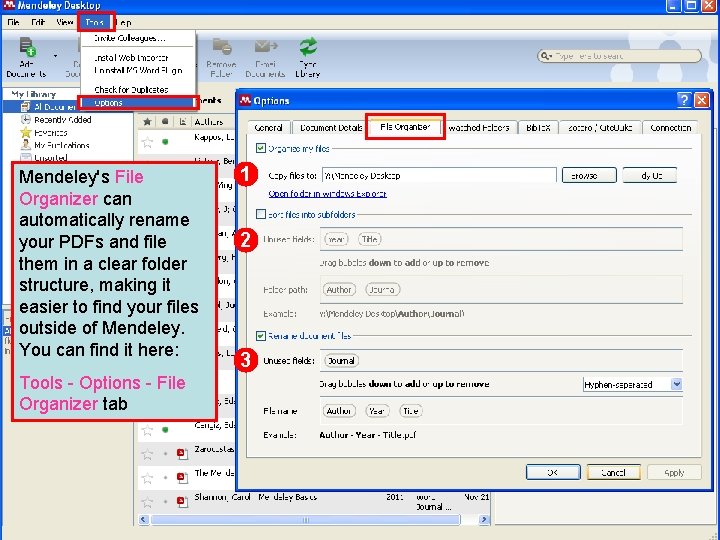Screen dimensions: 720x540
Task: Open the Add Documents dropdown arrow
Action: coord(56,56)
